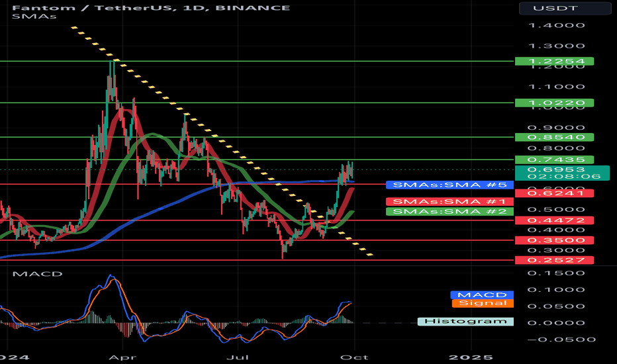Image resolution: width=617 pixels, height=364 pixels.
Task: Click the USDT currency button
Action: pos(565,8)
